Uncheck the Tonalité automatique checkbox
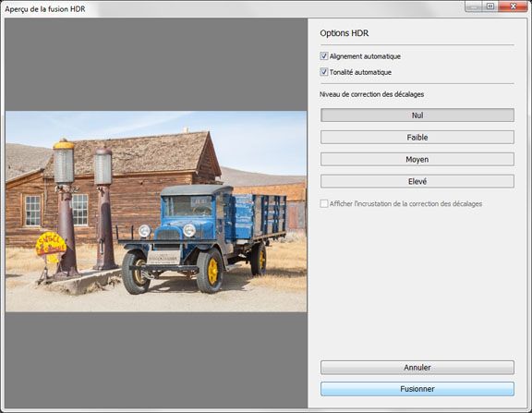 [x=324, y=72]
